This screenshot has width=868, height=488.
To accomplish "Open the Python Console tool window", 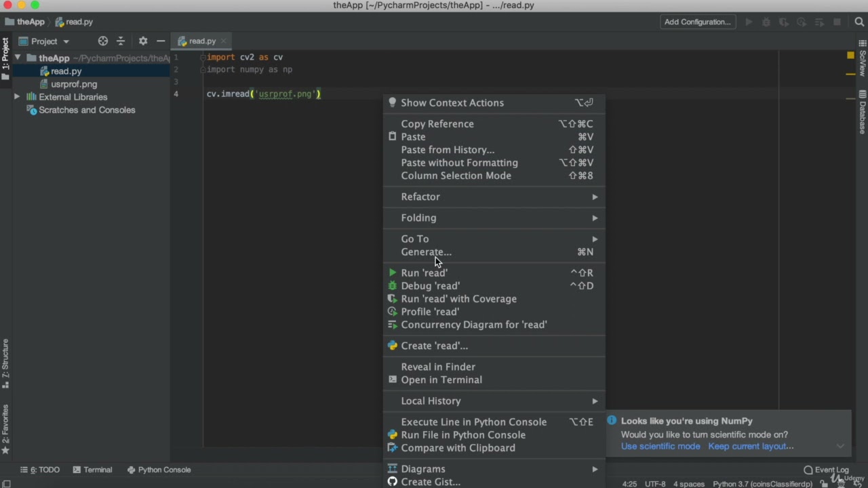I will coord(158,470).
